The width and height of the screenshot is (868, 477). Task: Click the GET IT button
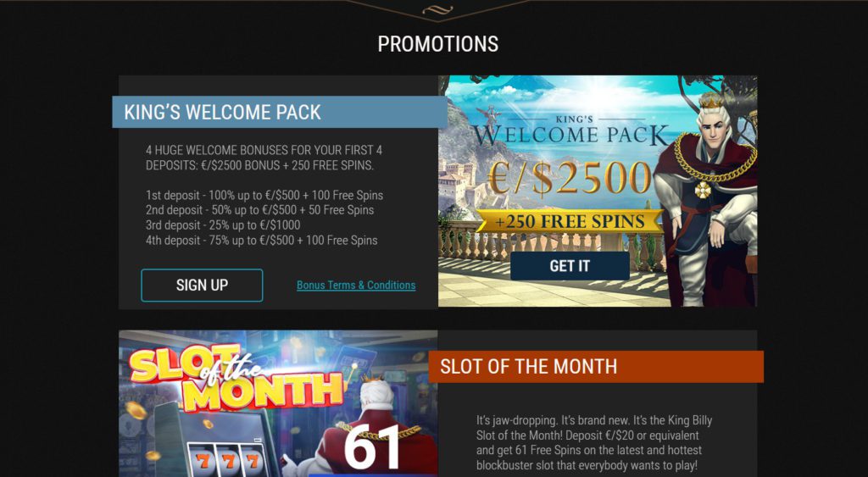(x=570, y=266)
